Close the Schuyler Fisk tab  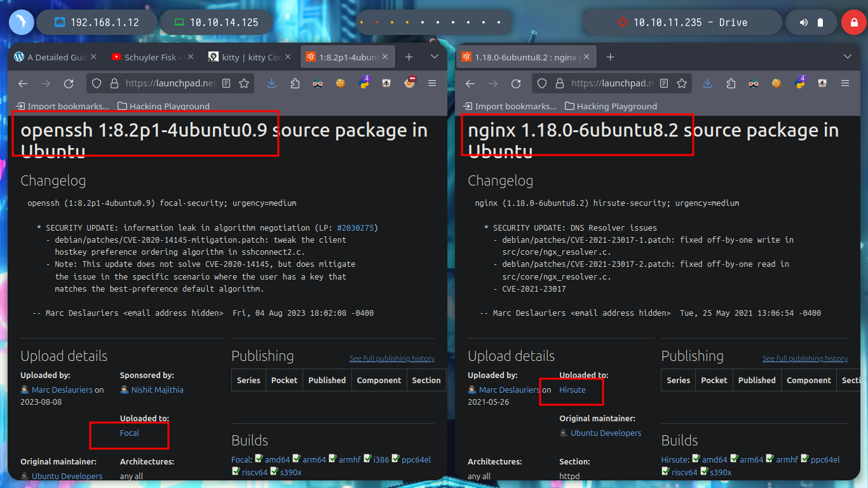pyautogui.click(x=190, y=57)
